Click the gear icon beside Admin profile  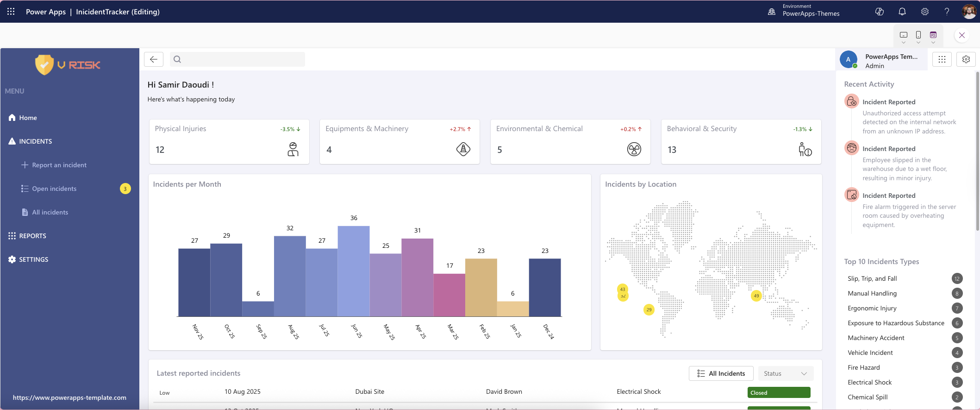[966, 59]
